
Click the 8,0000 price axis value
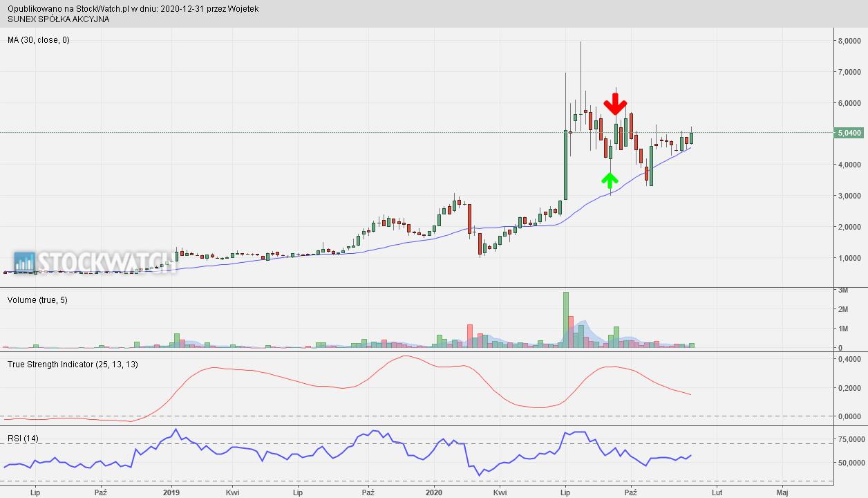[849, 41]
